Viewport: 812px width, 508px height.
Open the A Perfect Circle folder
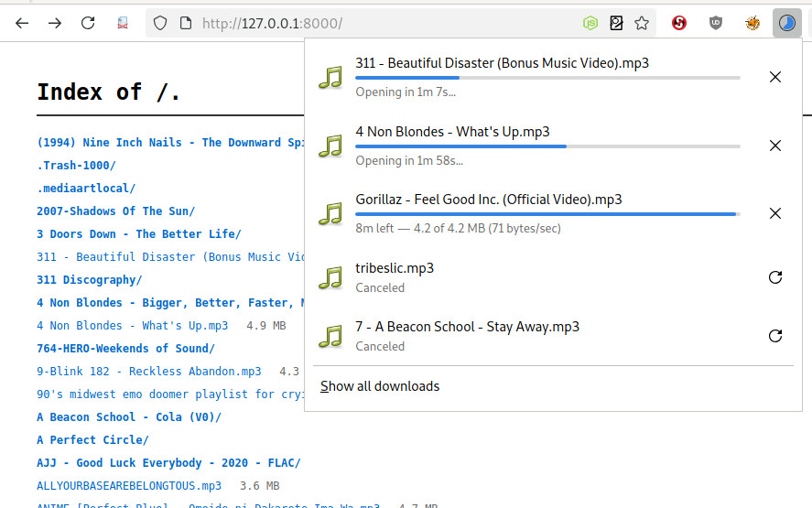pos(92,440)
